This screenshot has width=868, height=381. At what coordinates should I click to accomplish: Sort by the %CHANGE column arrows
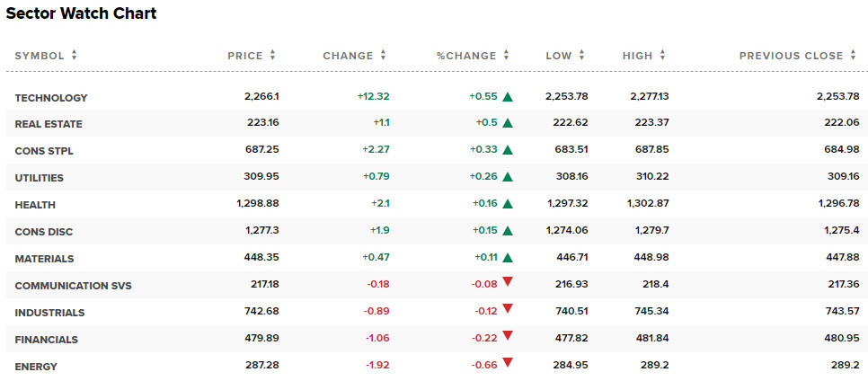tap(505, 56)
